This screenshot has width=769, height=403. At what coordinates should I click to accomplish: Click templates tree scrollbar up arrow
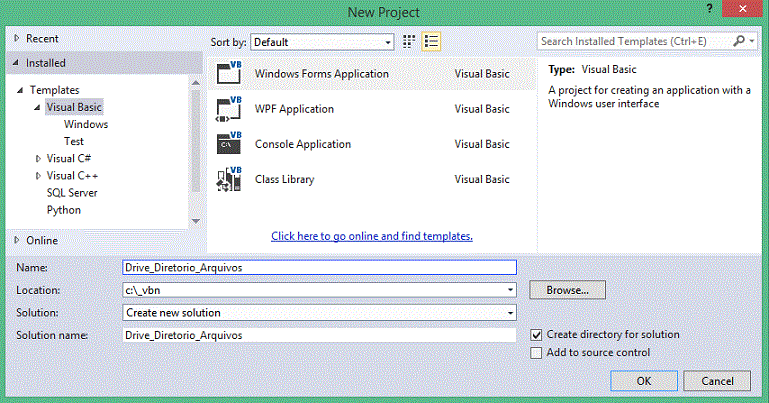(196, 83)
